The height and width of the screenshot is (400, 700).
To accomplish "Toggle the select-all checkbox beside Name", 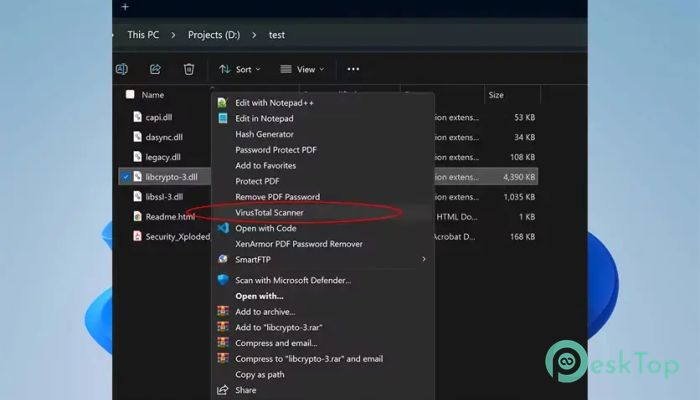I will pos(130,94).
